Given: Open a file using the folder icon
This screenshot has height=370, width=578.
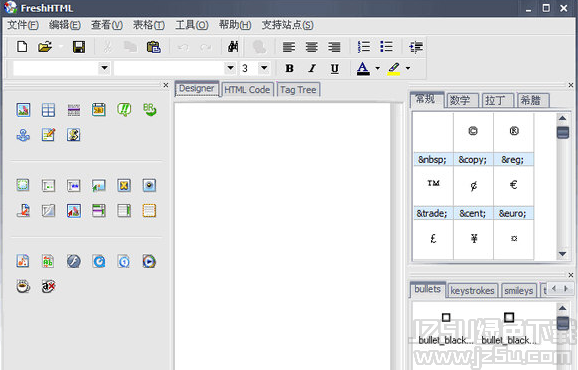Looking at the screenshot, I should coord(45,47).
